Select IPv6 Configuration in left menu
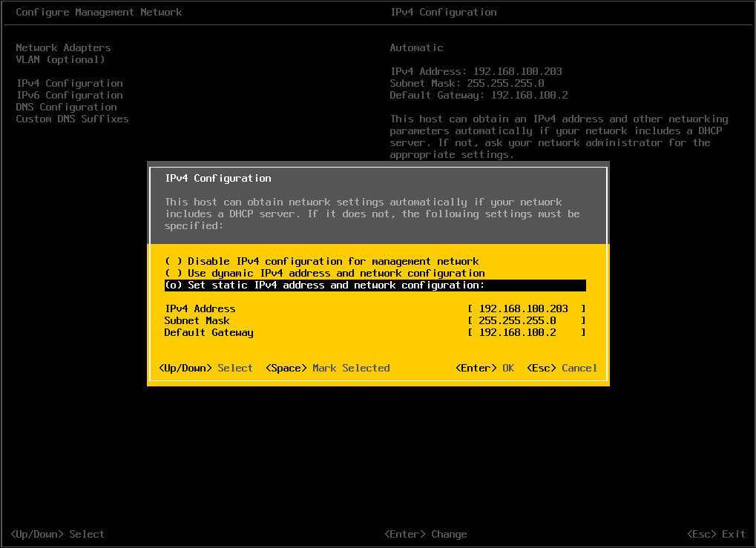756x548 pixels. click(x=70, y=96)
